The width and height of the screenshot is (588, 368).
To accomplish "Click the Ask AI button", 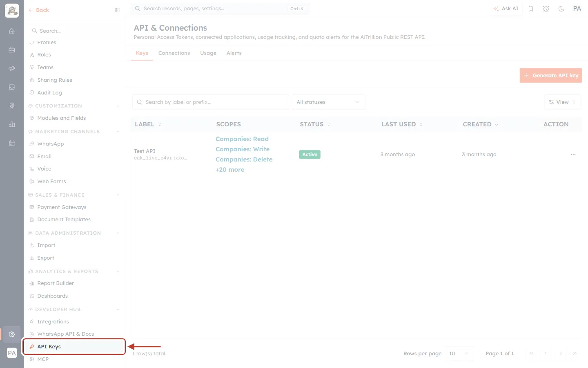I will (506, 9).
